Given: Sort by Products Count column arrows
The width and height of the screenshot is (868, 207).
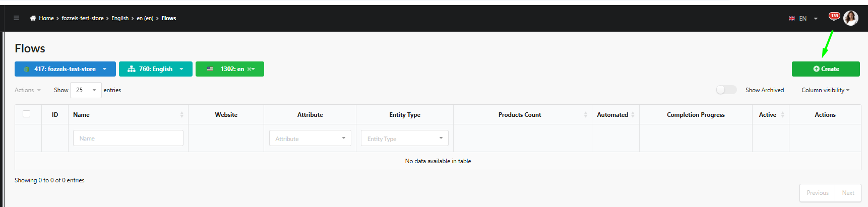Looking at the screenshot, I should tap(585, 115).
